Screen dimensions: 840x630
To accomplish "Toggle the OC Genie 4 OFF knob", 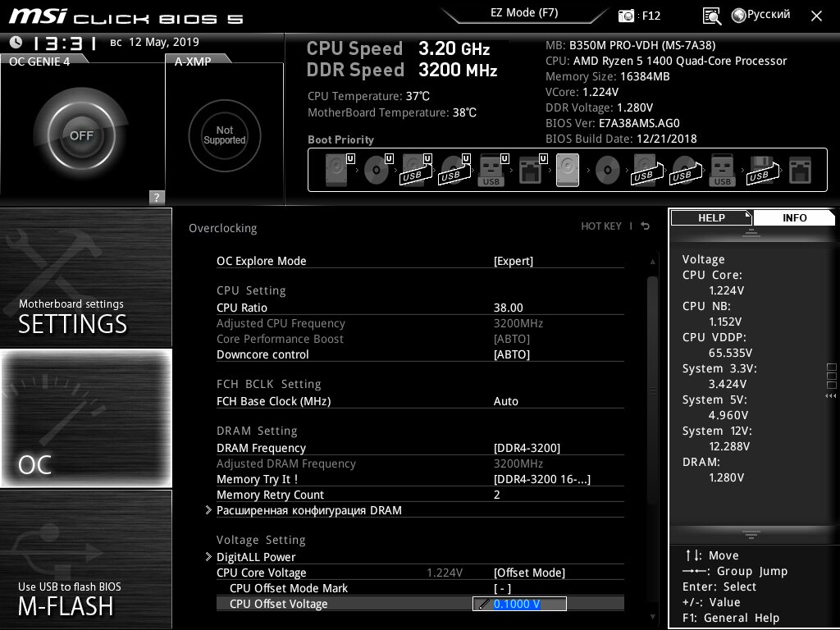I will pyautogui.click(x=81, y=135).
